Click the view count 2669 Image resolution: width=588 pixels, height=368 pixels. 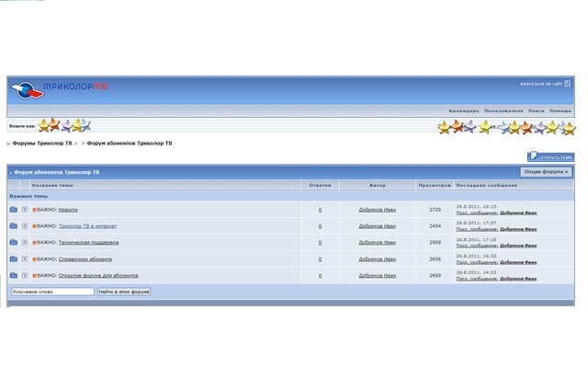435,276
